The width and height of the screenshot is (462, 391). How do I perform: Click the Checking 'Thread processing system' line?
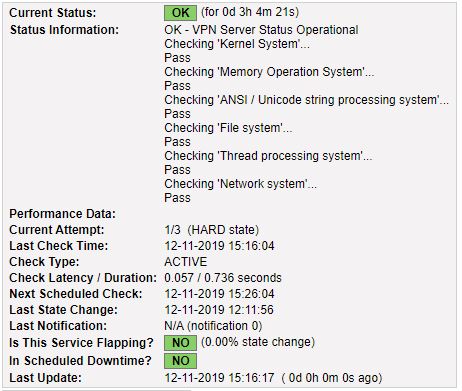[x=268, y=156]
